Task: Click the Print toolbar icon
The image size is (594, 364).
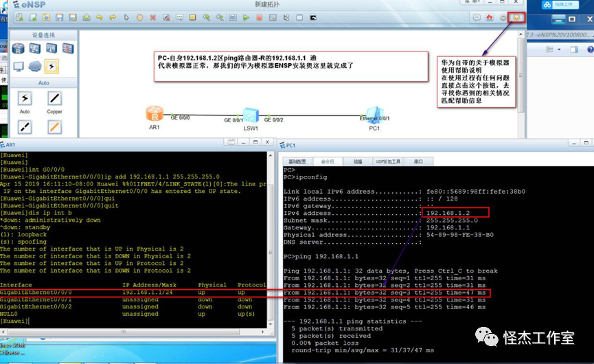Action: pos(87,17)
